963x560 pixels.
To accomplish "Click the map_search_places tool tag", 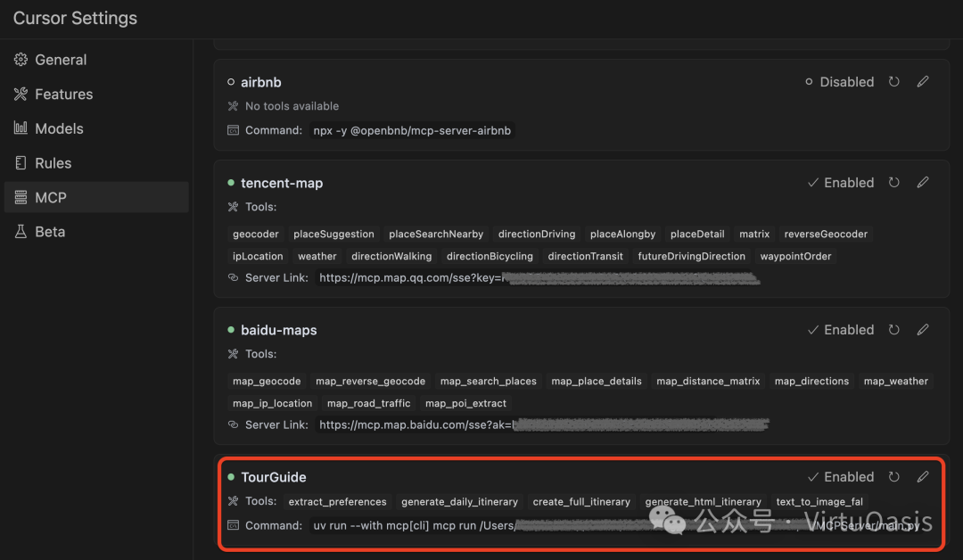I will [489, 382].
